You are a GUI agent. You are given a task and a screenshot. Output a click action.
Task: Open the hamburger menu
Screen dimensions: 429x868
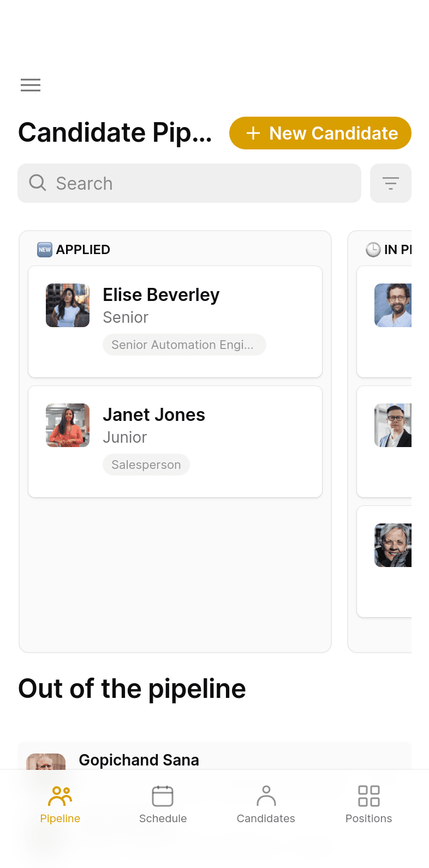(x=31, y=85)
